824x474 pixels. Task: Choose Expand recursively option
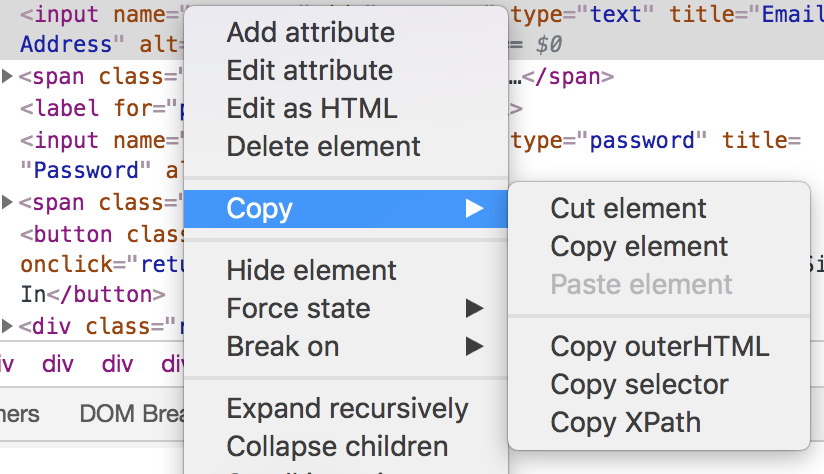tap(345, 409)
